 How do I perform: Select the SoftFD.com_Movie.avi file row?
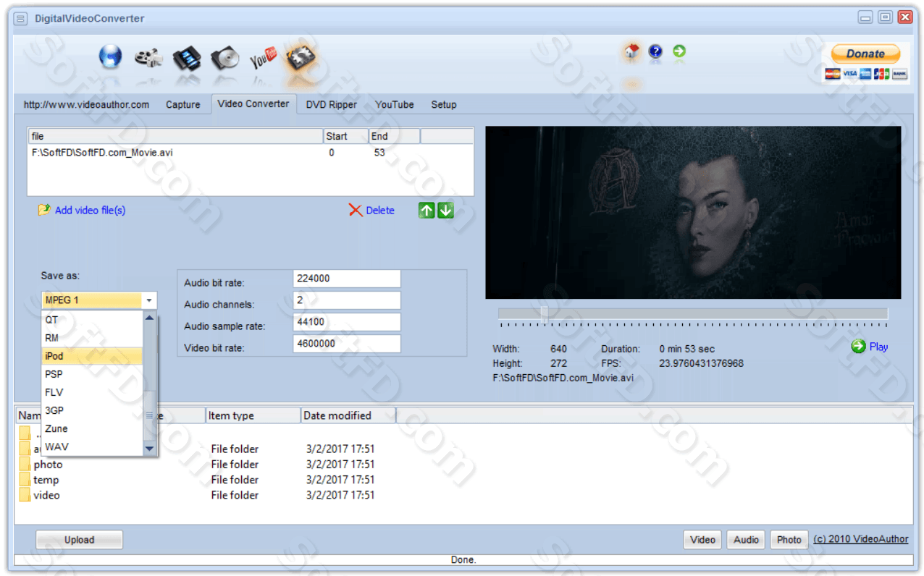click(250, 153)
